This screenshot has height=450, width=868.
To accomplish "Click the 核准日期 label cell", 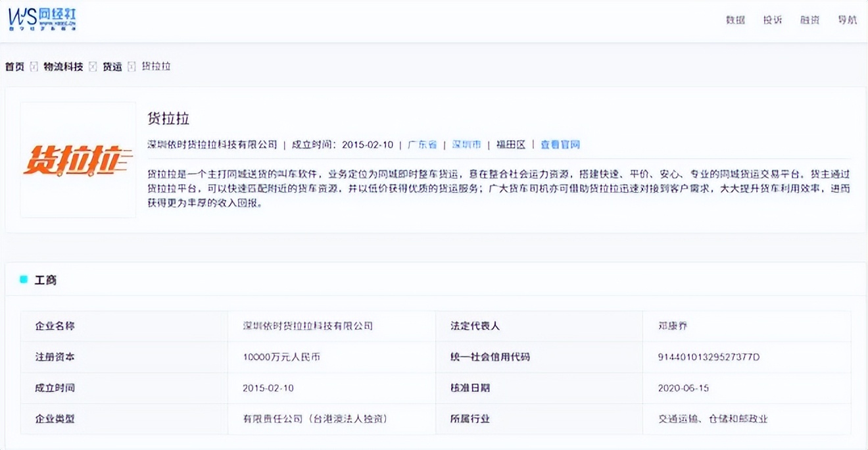I will [539, 388].
